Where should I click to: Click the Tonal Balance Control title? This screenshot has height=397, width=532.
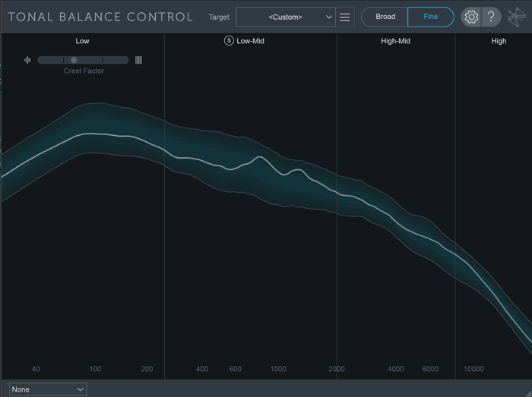pos(100,17)
